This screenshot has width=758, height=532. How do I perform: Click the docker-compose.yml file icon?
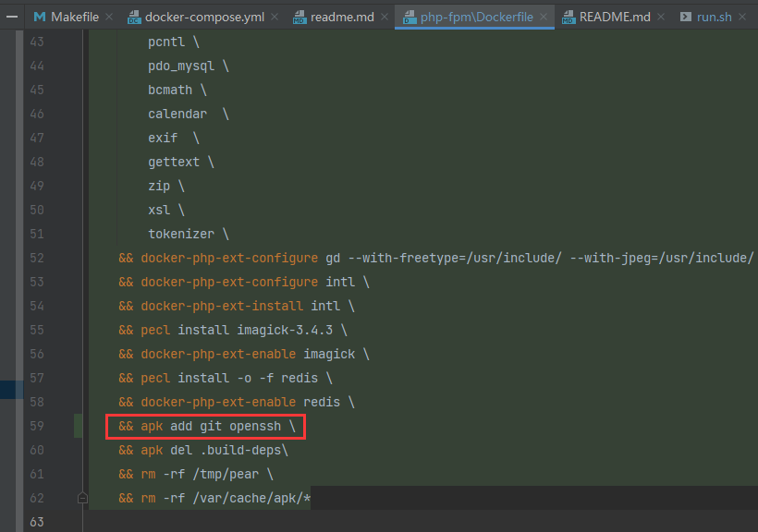click(x=135, y=17)
